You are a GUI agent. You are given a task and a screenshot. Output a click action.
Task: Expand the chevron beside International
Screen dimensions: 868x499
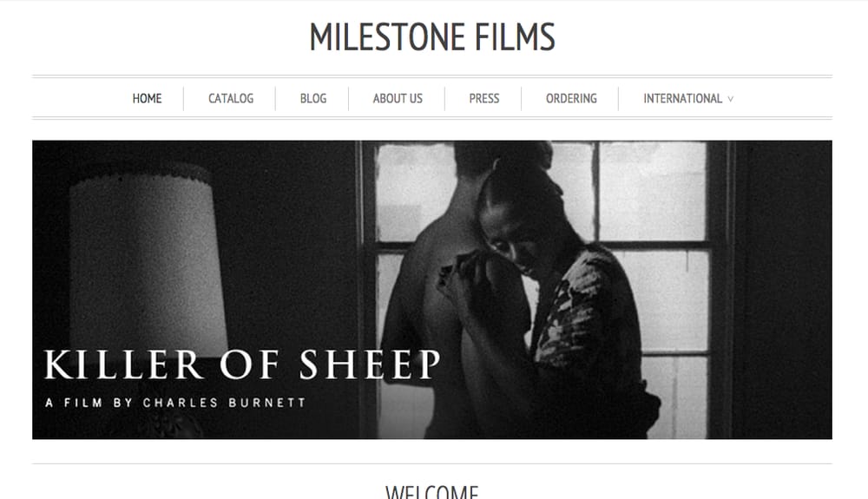pyautogui.click(x=730, y=99)
